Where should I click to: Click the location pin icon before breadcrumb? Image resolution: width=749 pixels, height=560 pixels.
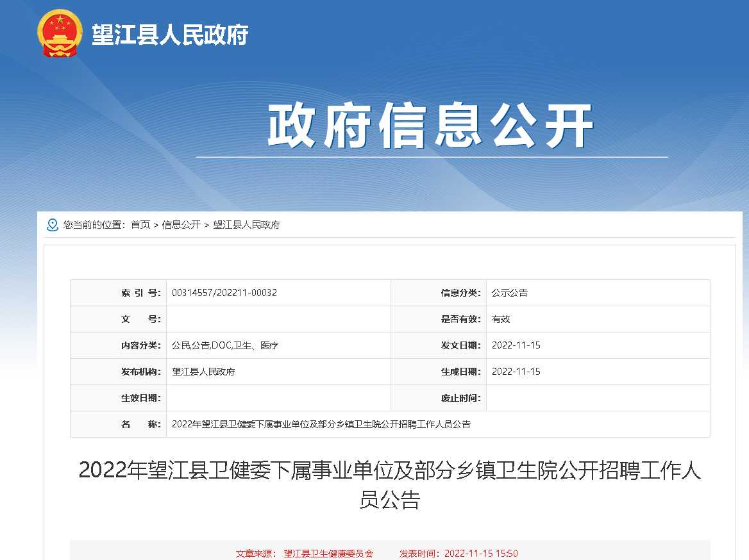point(53,225)
